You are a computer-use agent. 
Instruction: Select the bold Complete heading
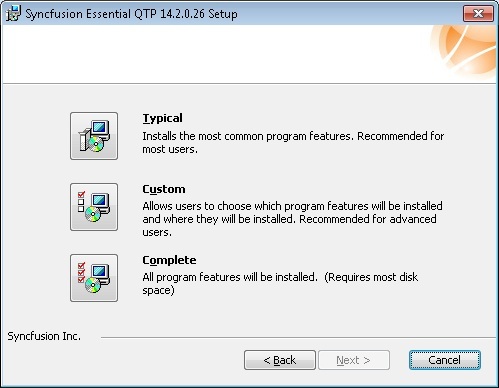[169, 260]
